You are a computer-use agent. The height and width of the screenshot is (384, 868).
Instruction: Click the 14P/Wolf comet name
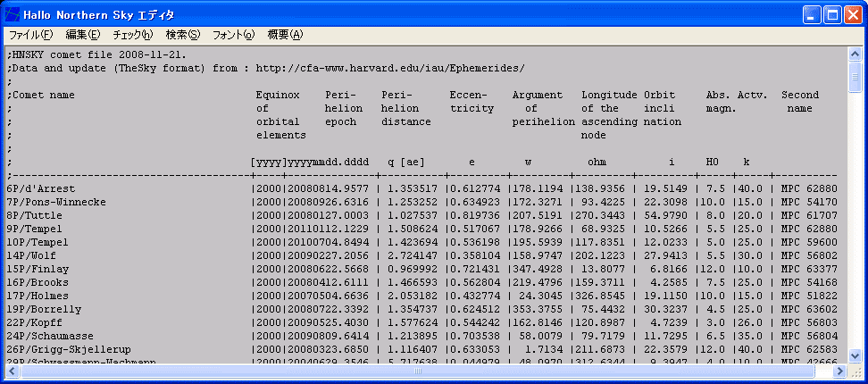(32, 255)
